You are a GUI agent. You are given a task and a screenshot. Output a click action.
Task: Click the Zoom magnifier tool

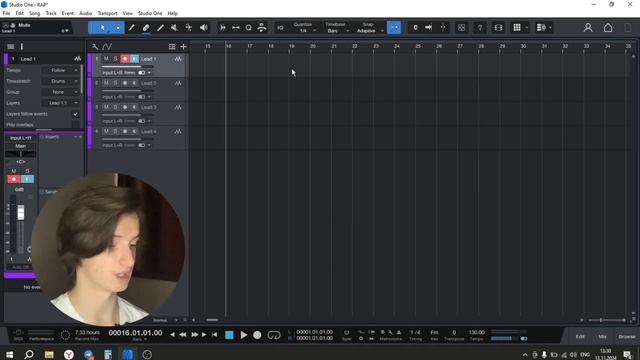(x=249, y=28)
